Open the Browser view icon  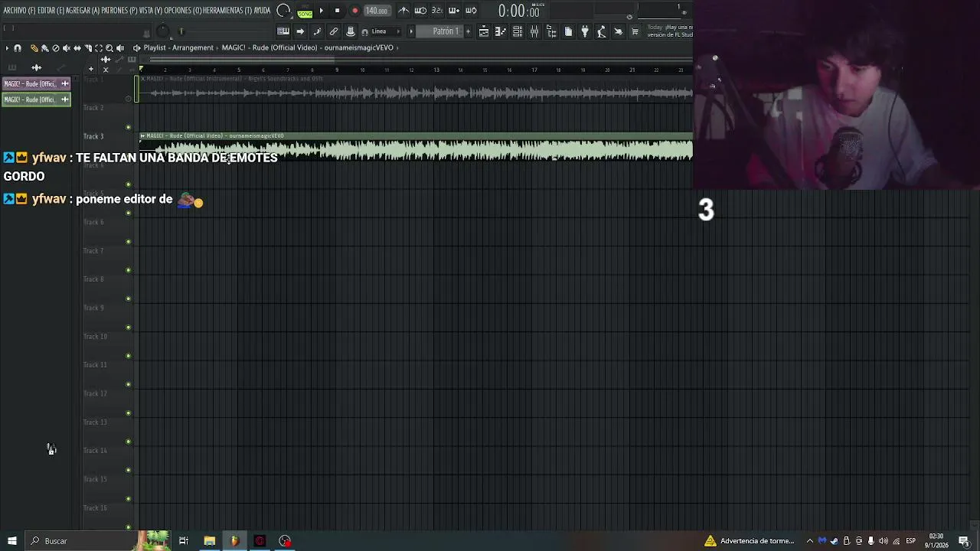(551, 31)
